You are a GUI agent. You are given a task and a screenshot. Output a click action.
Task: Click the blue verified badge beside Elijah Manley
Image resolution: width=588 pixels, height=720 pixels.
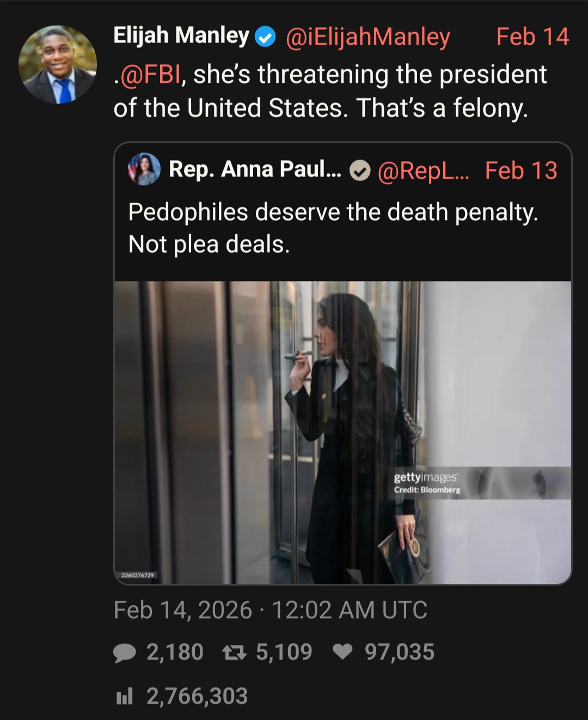click(x=265, y=37)
